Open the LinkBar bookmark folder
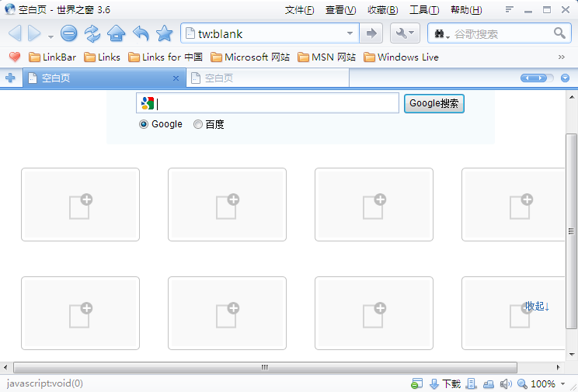 click(x=52, y=57)
